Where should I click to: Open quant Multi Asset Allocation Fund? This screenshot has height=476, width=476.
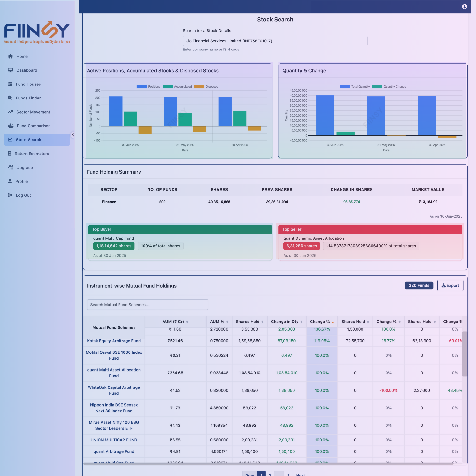(114, 373)
